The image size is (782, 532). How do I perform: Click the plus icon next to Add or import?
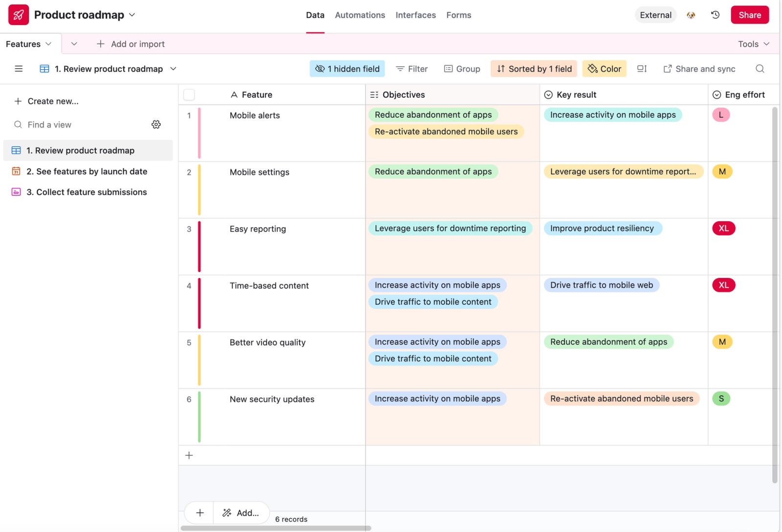click(x=101, y=44)
